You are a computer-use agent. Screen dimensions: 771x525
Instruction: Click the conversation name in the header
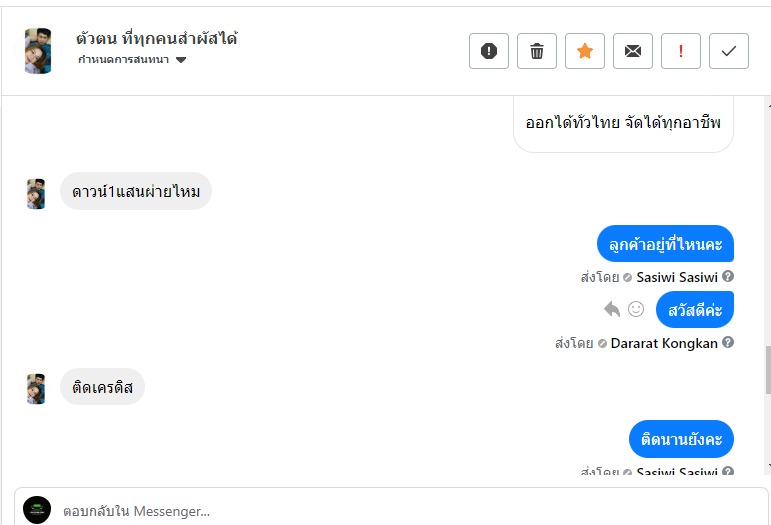(x=156, y=39)
